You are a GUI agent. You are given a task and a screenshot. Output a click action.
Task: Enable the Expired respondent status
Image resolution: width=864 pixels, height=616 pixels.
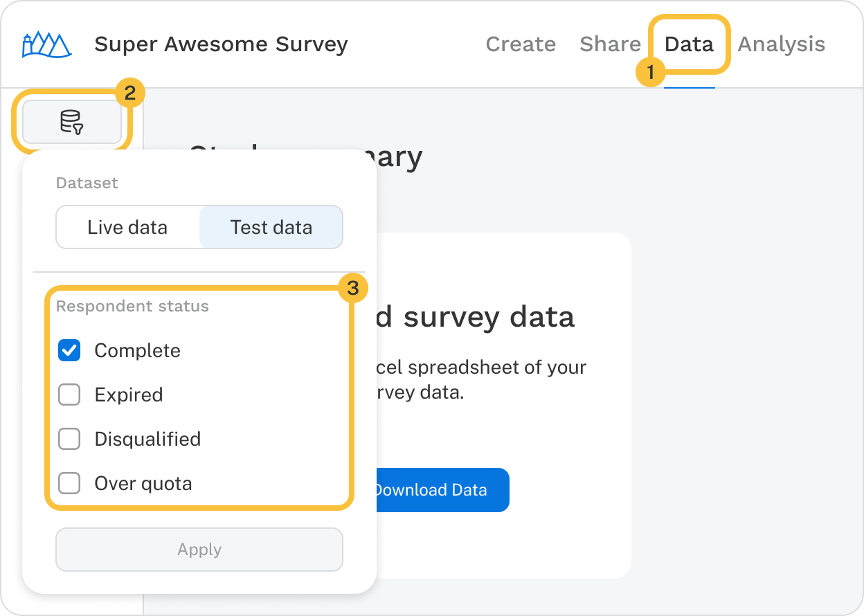[x=69, y=395]
